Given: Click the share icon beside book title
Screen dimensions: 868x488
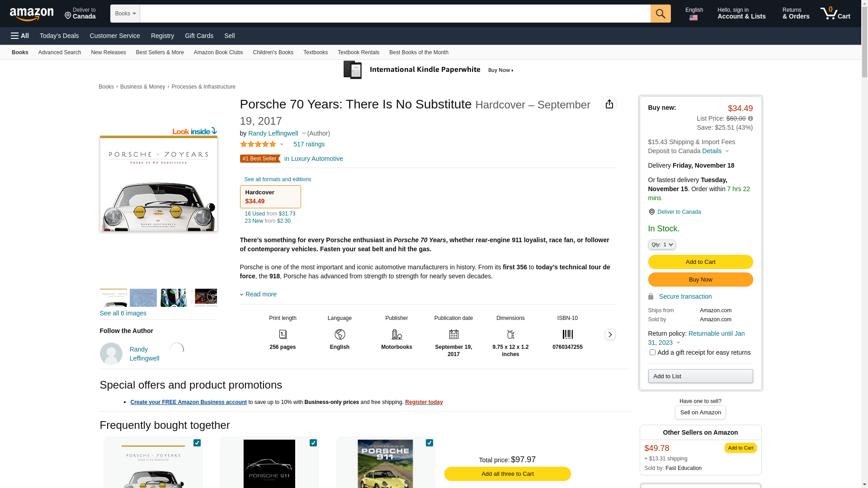Looking at the screenshot, I should 609,104.
